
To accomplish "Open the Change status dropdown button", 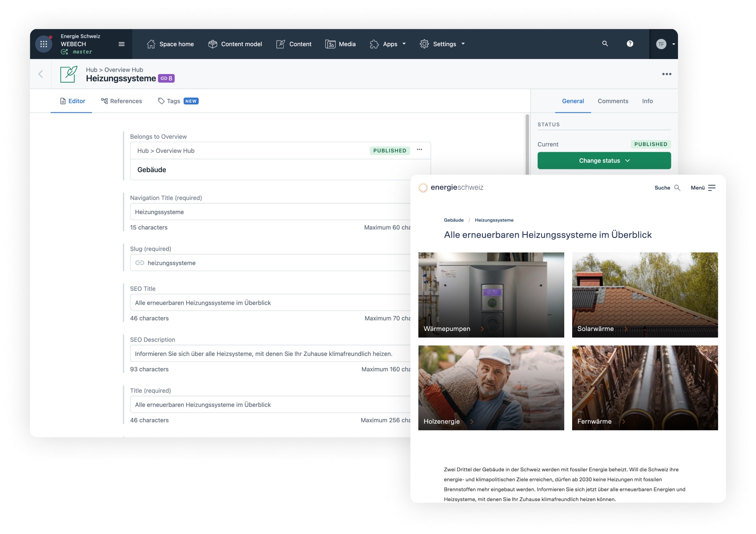I will click(604, 161).
